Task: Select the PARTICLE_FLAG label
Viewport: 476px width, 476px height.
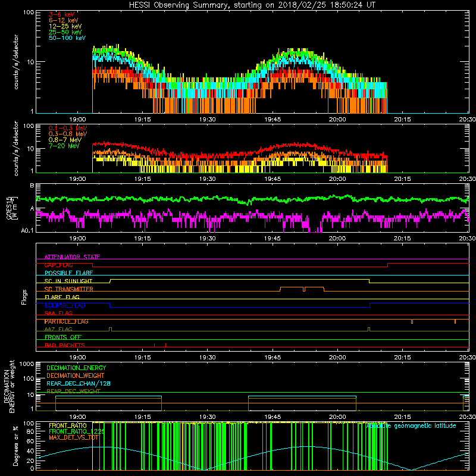Action: (67, 321)
